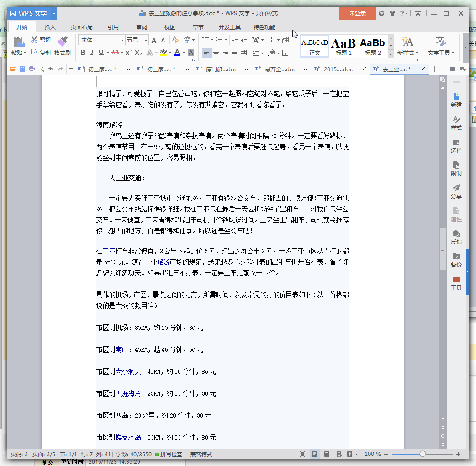Click the spell check (拼写检查) status item
The height and width of the screenshot is (466, 476).
169,455
